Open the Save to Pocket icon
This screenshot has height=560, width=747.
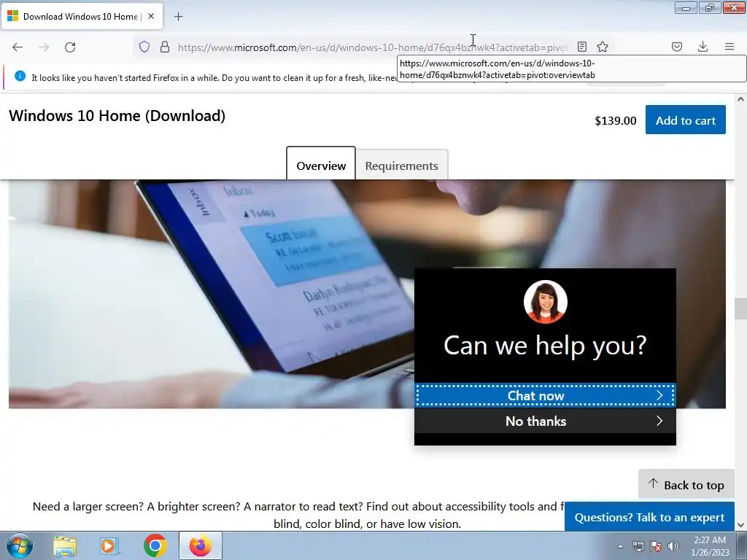677,47
